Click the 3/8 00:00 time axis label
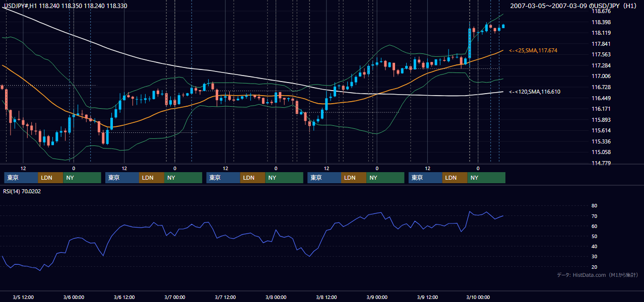 (x=276, y=297)
